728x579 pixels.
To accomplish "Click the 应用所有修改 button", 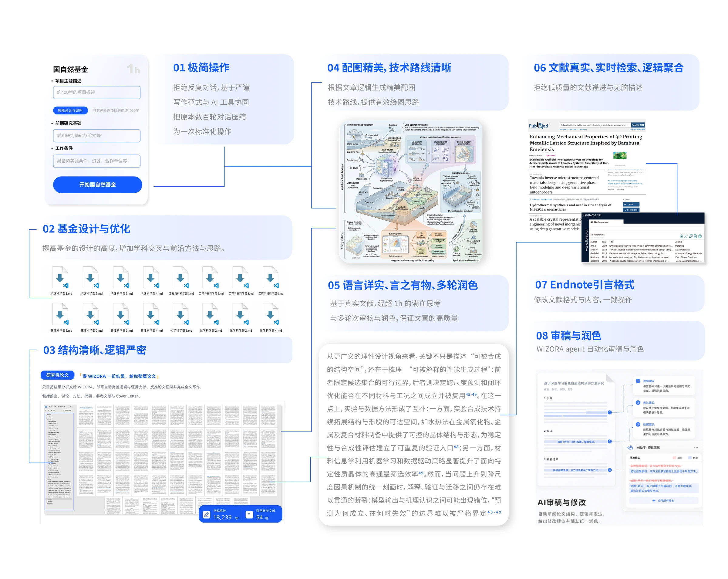I will click(663, 501).
